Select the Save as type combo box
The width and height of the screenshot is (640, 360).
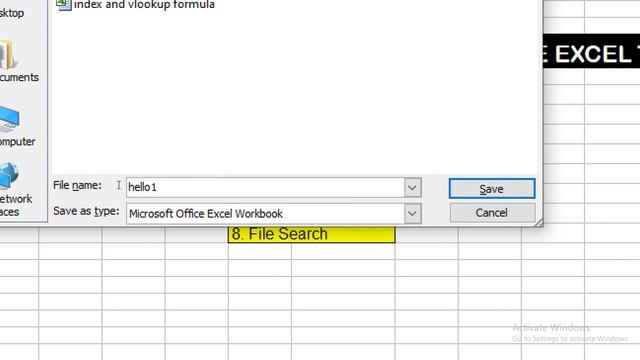tap(273, 213)
